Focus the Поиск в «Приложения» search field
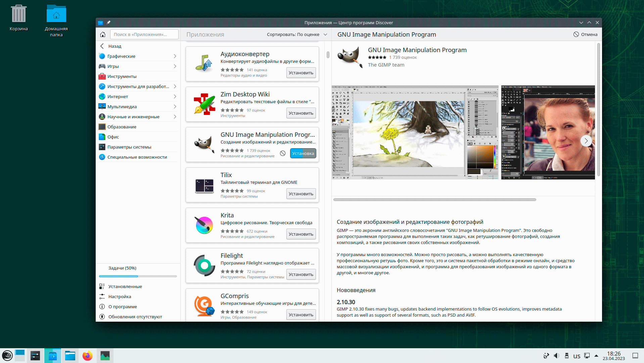The width and height of the screenshot is (644, 363). 144,34
